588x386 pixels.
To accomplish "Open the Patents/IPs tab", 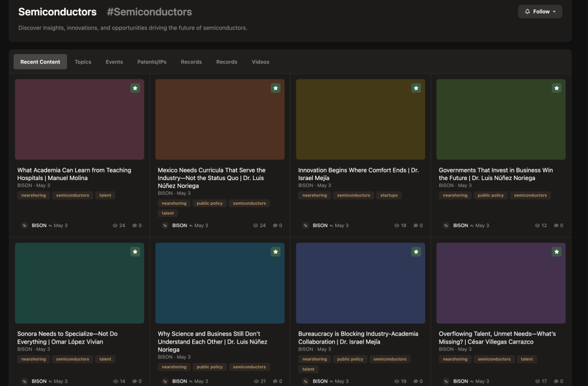I will 151,62.
